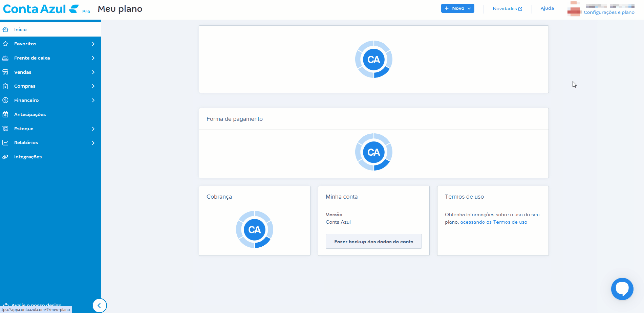644x313 pixels.
Task: Click the Conta Azul logo
Action: point(41,9)
